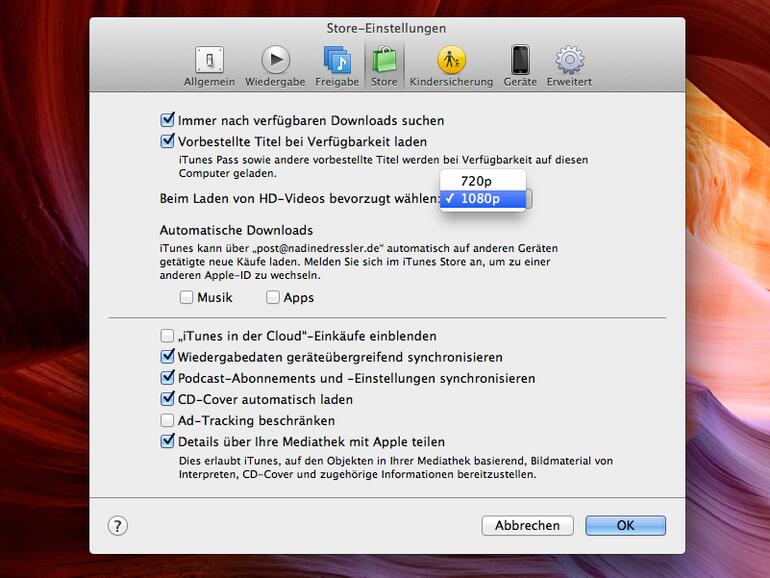Click the 'iTunes Pass sowie andere vorbestellte' description
This screenshot has height=578, width=770.
click(383, 166)
